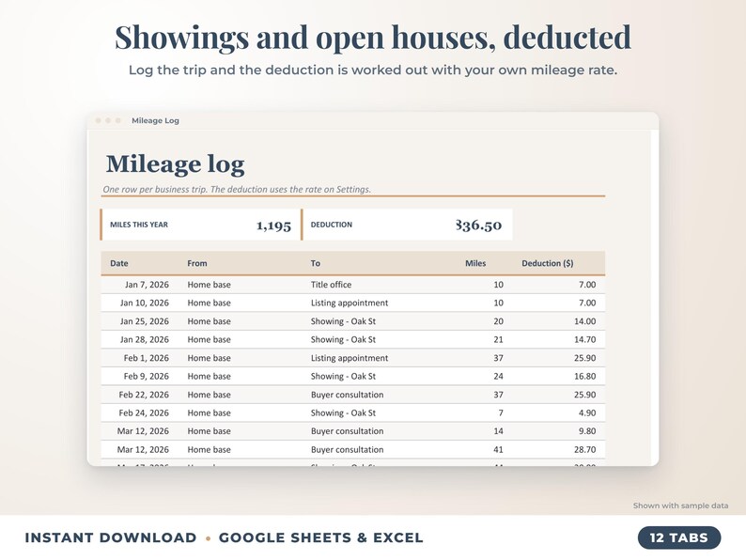
Task: Click the "Log the trip" subheadline text
Action: [373, 70]
